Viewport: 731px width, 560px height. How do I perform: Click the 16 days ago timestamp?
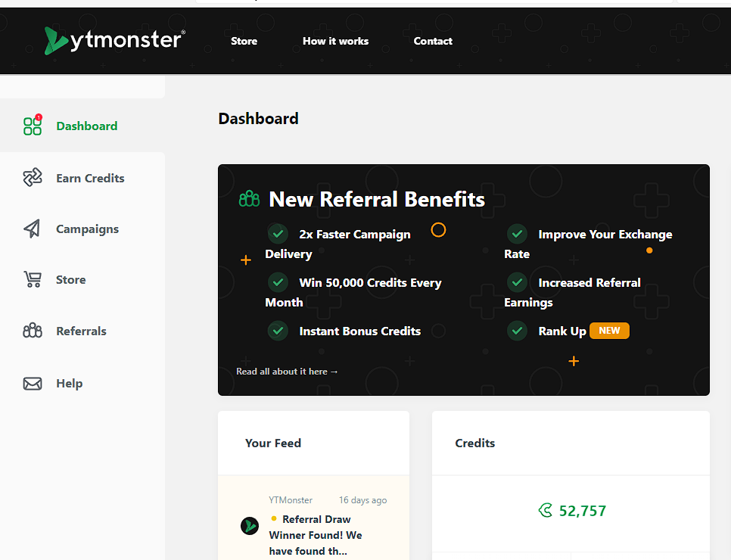pyautogui.click(x=362, y=500)
